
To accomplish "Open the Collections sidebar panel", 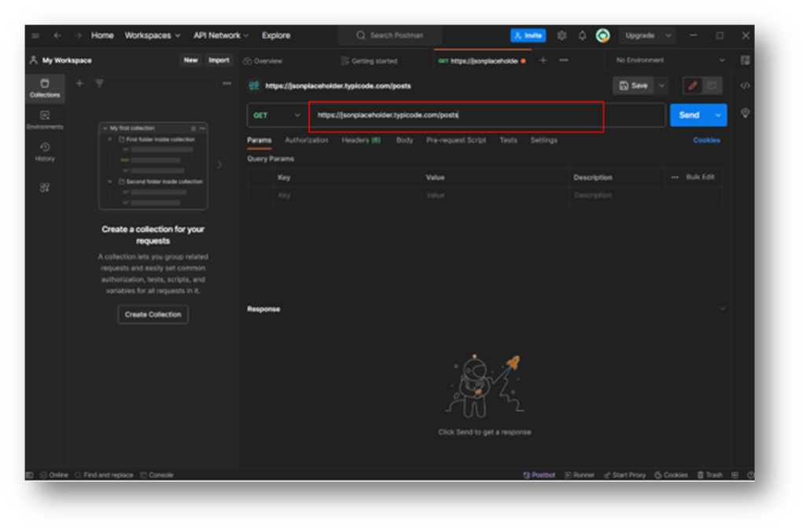I will click(45, 87).
